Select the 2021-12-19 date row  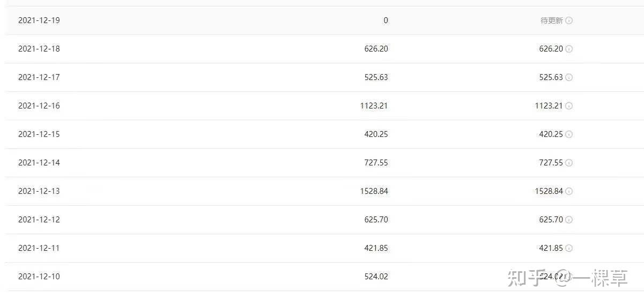324,20
